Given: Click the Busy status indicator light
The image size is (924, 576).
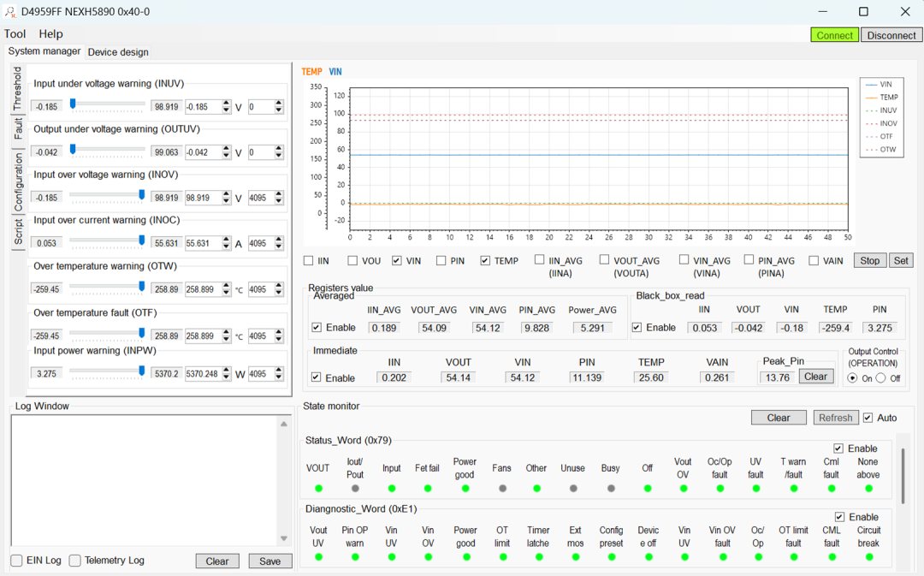Looking at the screenshot, I should click(611, 488).
